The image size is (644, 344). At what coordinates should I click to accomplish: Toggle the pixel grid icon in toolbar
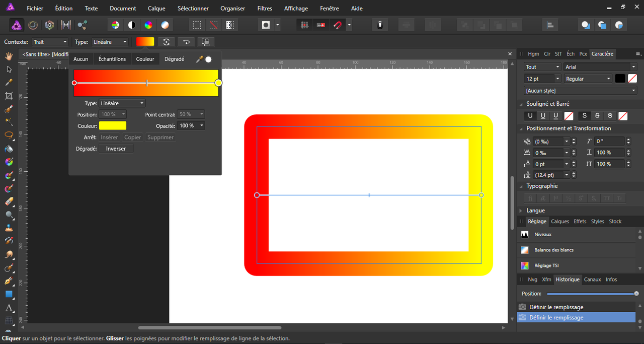(304, 25)
